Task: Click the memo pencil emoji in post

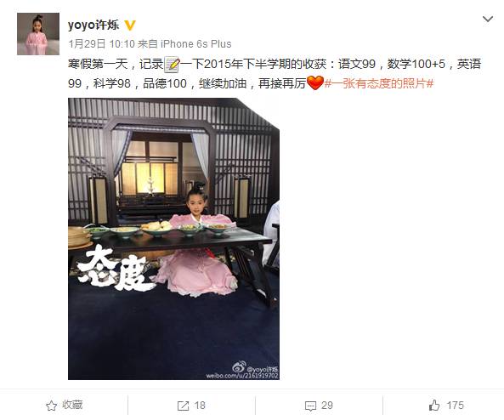Action: pyautogui.click(x=172, y=64)
